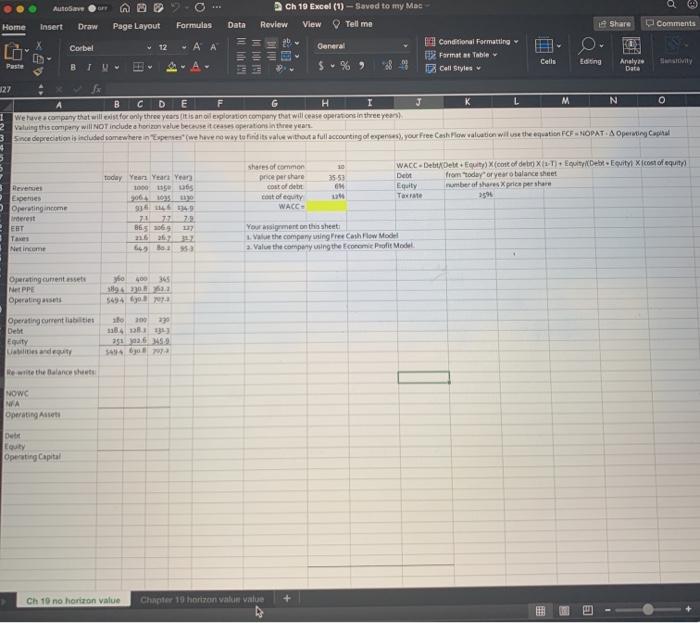Click Tell me search
Image resolution: width=700 pixels, height=623 pixels.
pos(353,24)
